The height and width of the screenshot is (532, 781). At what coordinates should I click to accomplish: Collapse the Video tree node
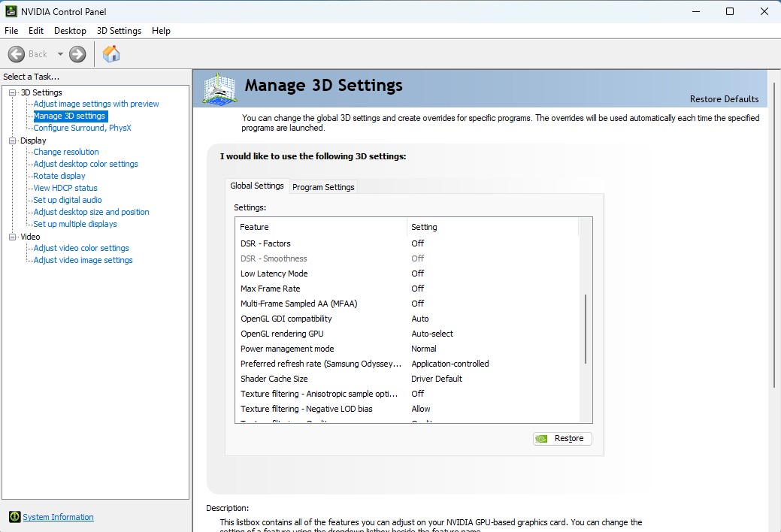point(13,237)
